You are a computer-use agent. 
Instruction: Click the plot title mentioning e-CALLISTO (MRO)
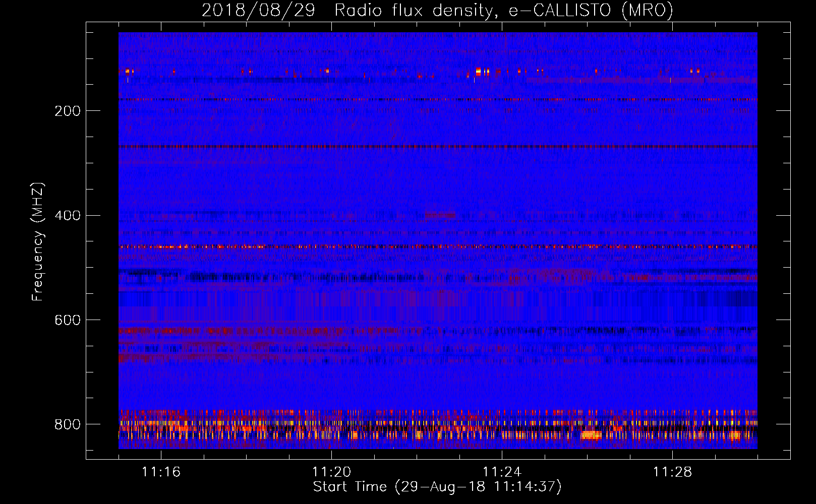(437, 10)
